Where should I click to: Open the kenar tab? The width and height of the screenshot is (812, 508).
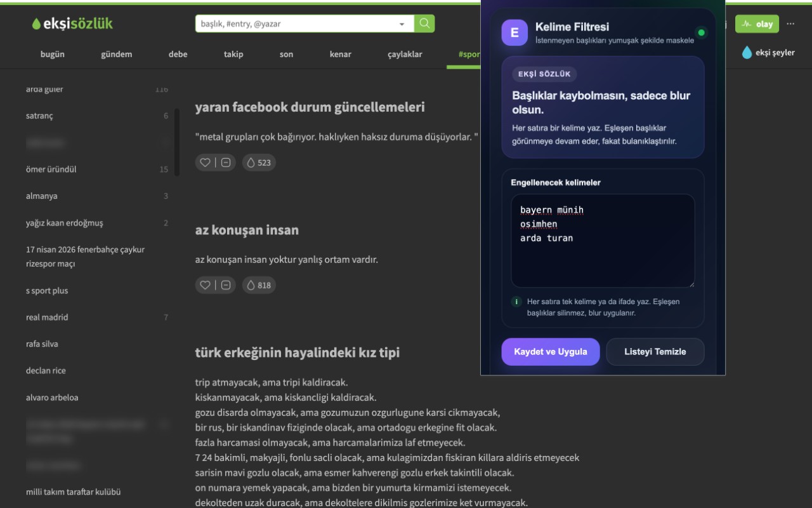[341, 54]
